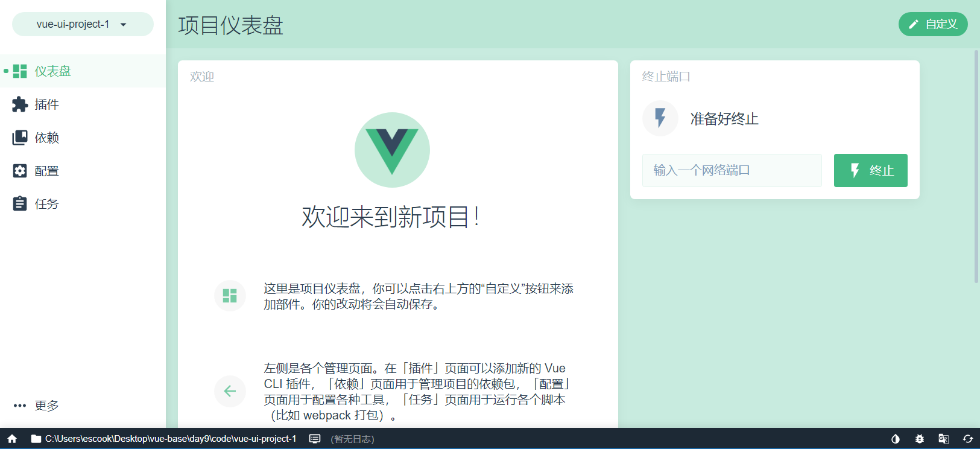Click the Vue logo in welcome card
The height and width of the screenshot is (449, 980).
tap(392, 150)
